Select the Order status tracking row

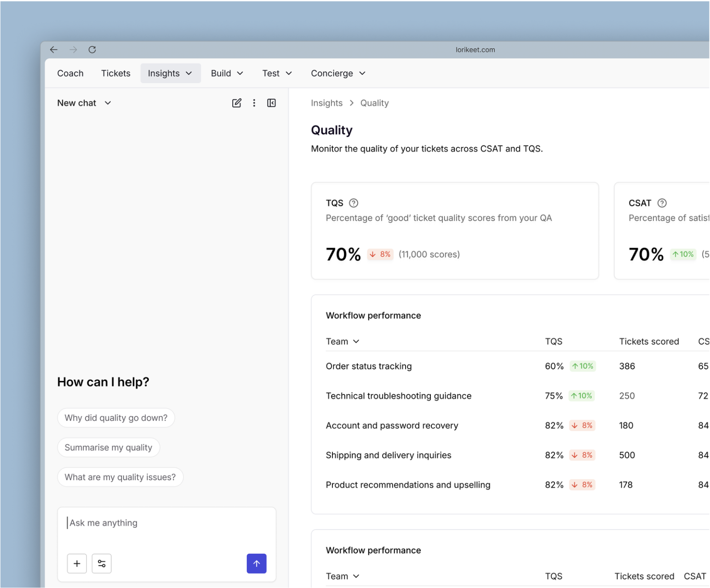click(x=517, y=366)
